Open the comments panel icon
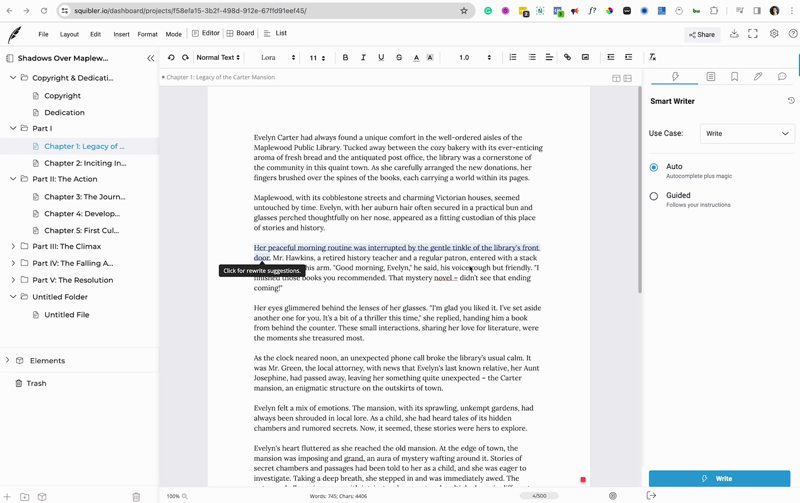Image resolution: width=800 pixels, height=503 pixels. click(782, 77)
